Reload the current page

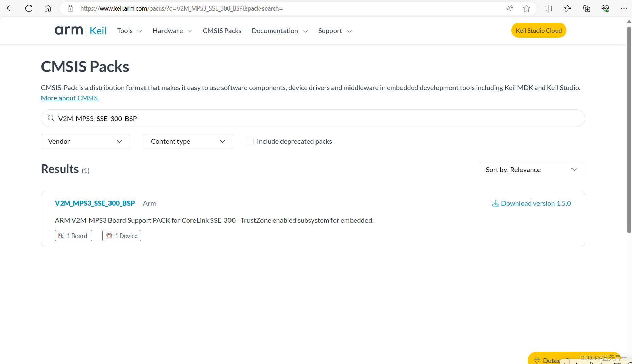pyautogui.click(x=29, y=8)
